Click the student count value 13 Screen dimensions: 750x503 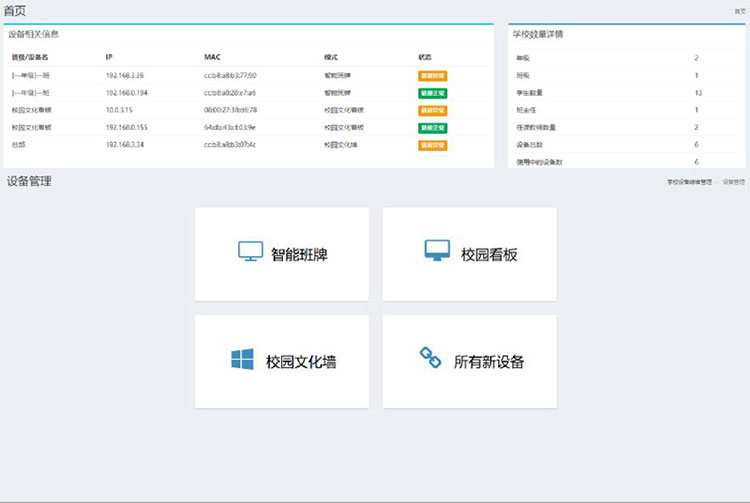click(x=698, y=93)
